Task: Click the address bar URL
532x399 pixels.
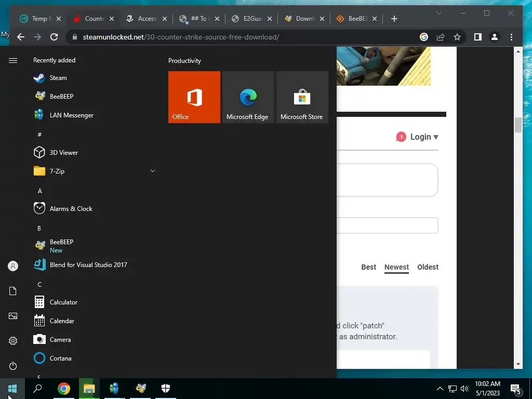Action: click(181, 37)
